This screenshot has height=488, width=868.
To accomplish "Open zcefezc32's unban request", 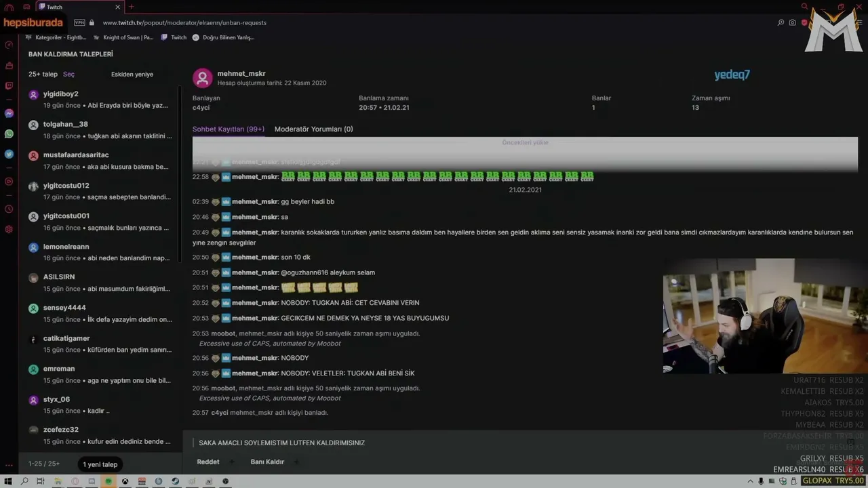I will 100,435.
